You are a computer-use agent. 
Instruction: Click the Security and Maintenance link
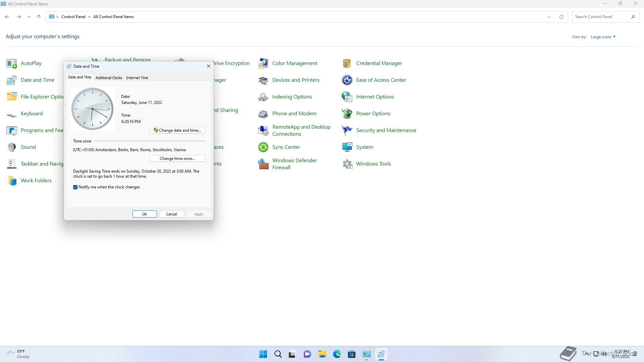[386, 130]
